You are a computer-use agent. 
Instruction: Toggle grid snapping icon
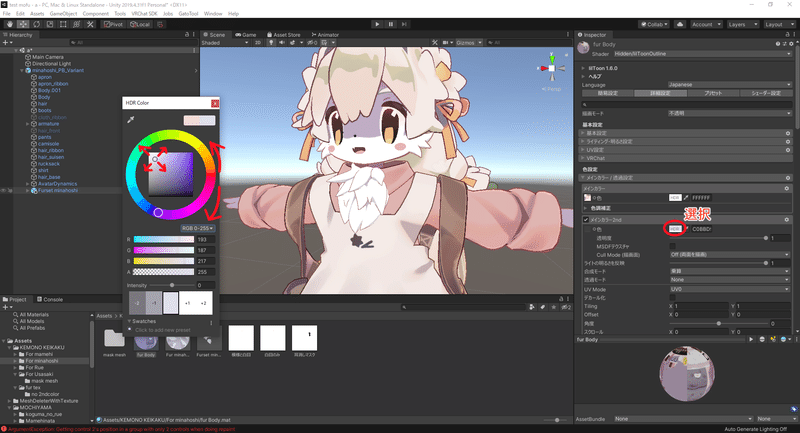160,24
